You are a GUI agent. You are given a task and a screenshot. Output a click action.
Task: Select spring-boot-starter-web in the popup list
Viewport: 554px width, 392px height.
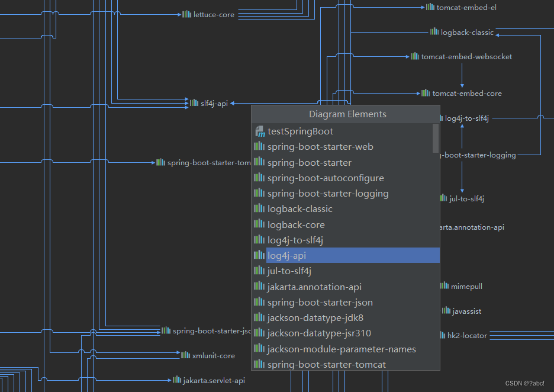click(x=347, y=147)
